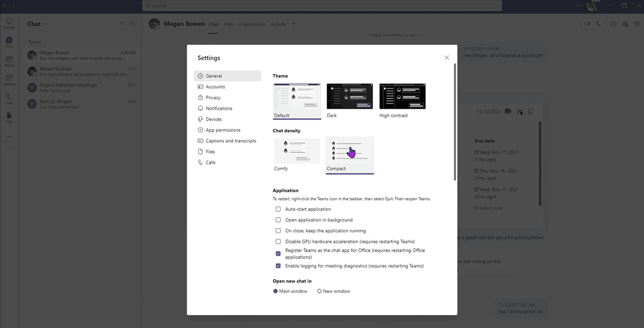Check On close, keep the application running
This screenshot has width=644, height=328.
pyautogui.click(x=278, y=231)
